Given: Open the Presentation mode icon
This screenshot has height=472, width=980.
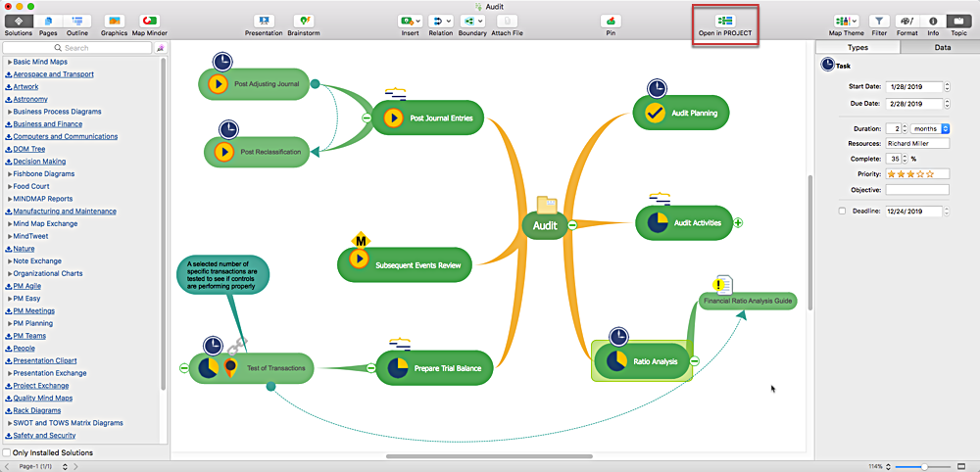Looking at the screenshot, I should (x=263, y=21).
